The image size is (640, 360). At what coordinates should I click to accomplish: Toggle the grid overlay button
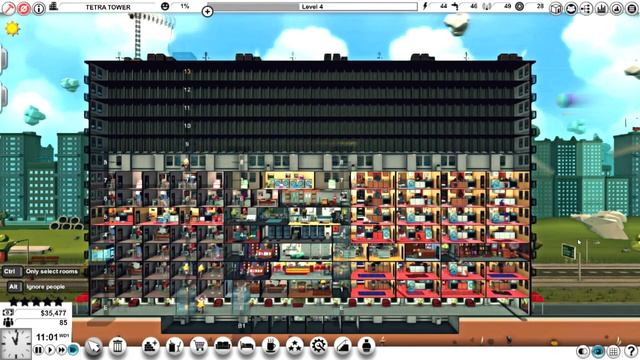click(x=613, y=351)
